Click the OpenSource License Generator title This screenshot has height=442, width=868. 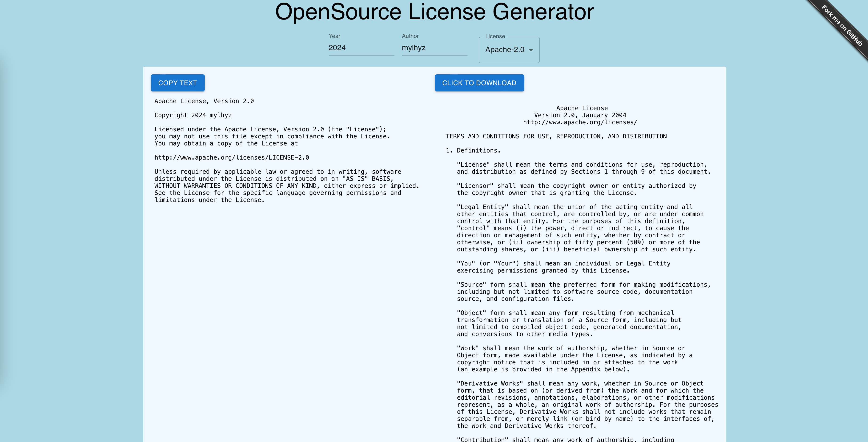[434, 12]
